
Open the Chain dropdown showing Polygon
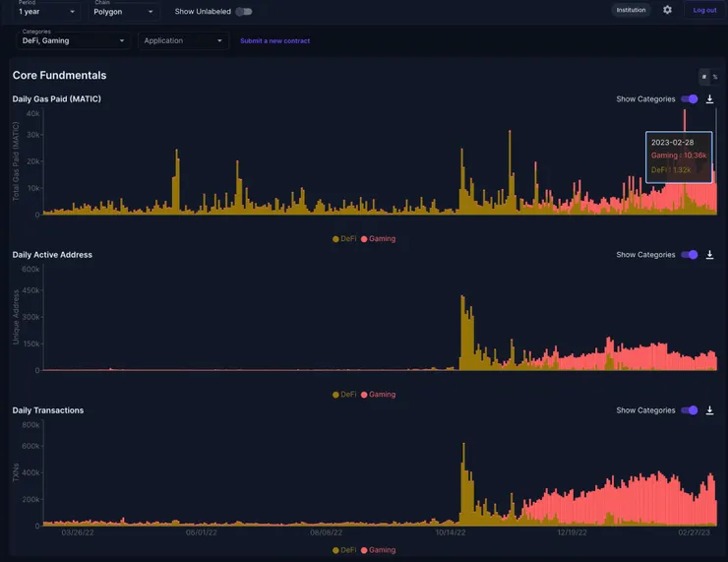[124, 12]
